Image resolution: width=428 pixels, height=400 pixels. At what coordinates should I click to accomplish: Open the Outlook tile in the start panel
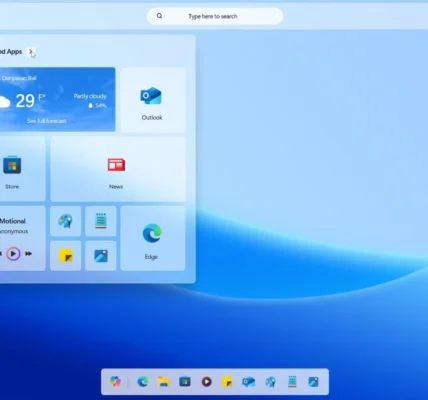pyautogui.click(x=153, y=100)
